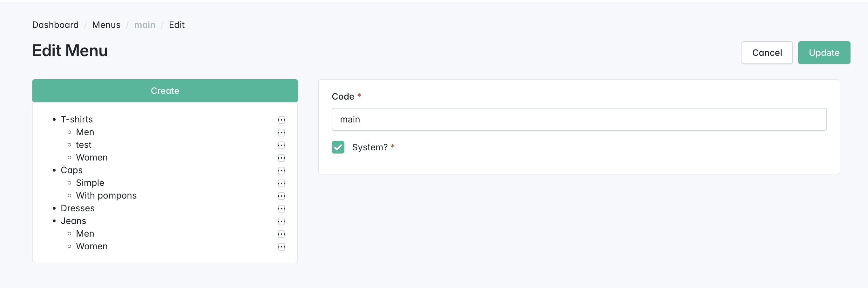Click the ellipsis icon beside test item
This screenshot has height=288, width=868.
point(281,145)
